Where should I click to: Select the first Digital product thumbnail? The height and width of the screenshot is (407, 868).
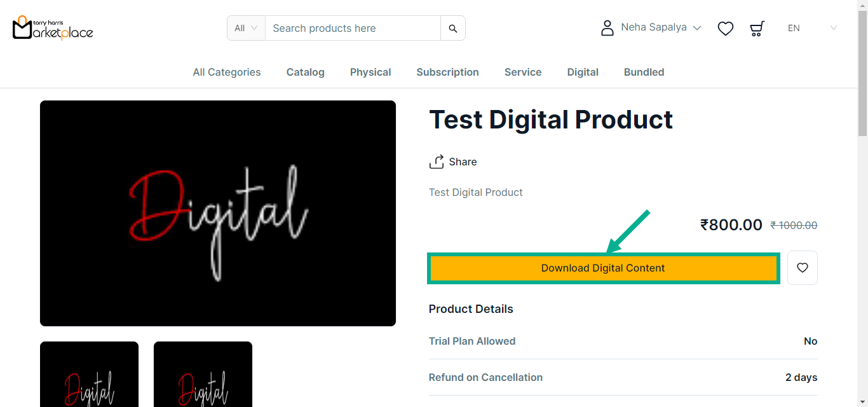coord(89,374)
